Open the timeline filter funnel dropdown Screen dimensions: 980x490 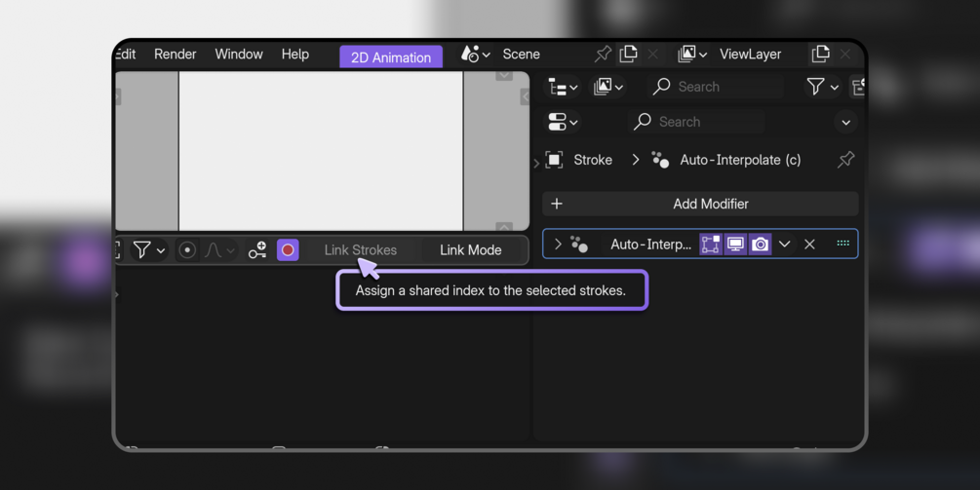point(148,250)
